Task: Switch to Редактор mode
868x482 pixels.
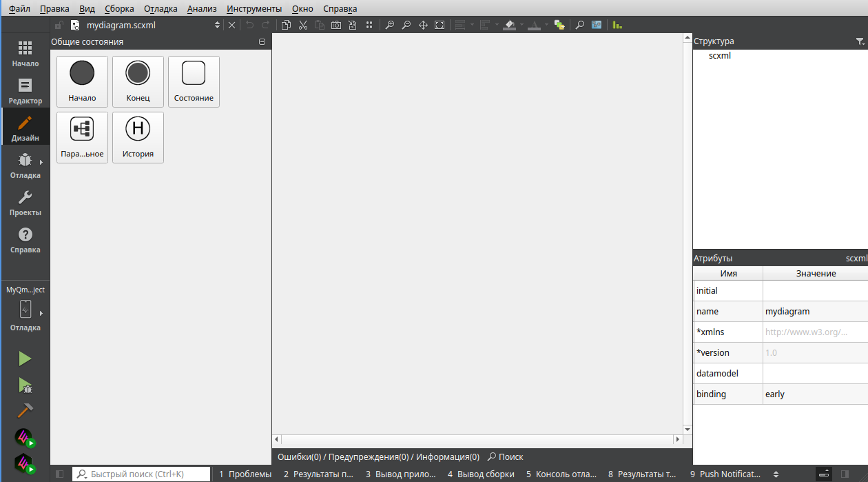Action: [25, 91]
